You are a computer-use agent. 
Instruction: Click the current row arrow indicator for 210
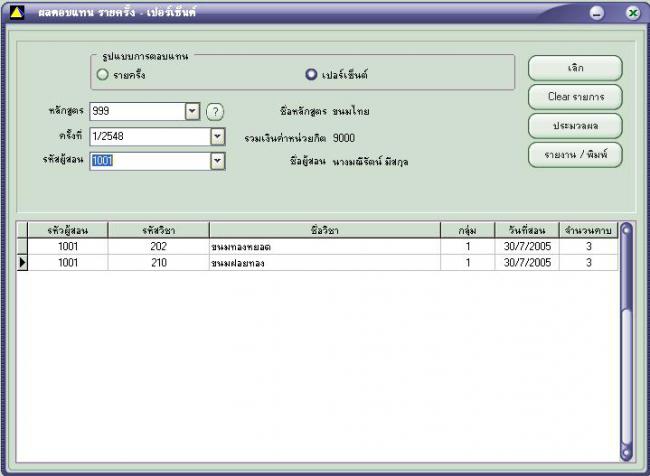(x=22, y=262)
